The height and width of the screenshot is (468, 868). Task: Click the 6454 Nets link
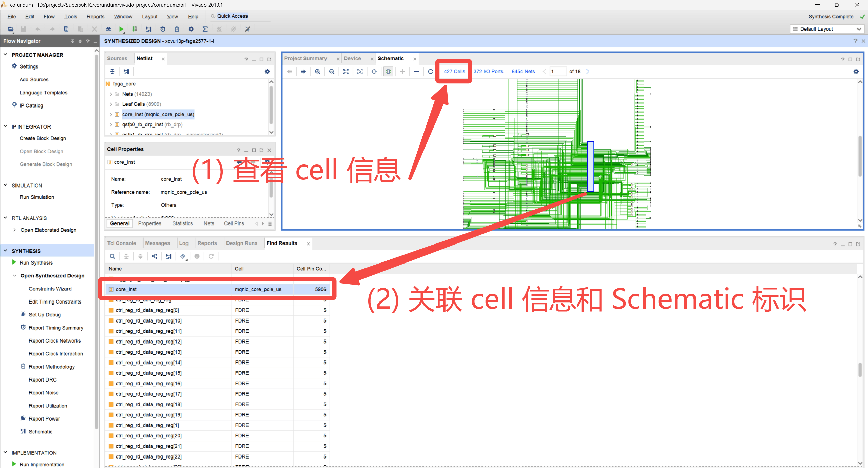pos(523,72)
